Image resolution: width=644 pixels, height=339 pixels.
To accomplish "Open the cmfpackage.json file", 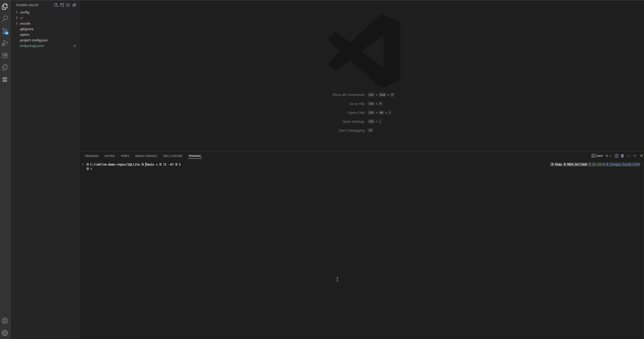I will pyautogui.click(x=45, y=46).
